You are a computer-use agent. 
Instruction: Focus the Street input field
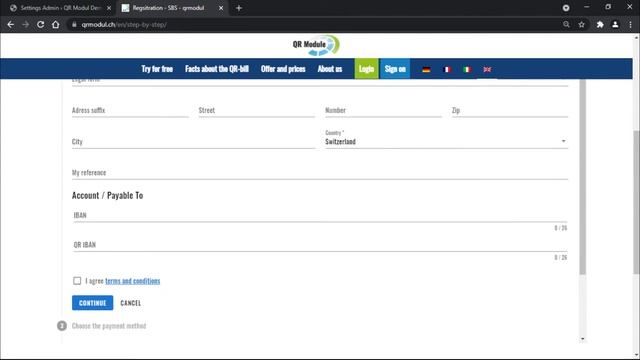[257, 110]
